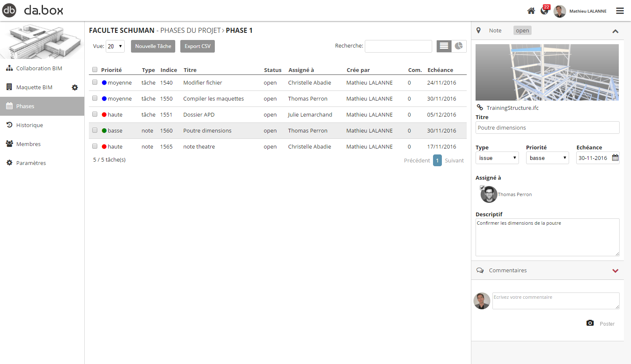Click the Ecrivez votre commentaire box
631x364 pixels.
click(556, 301)
